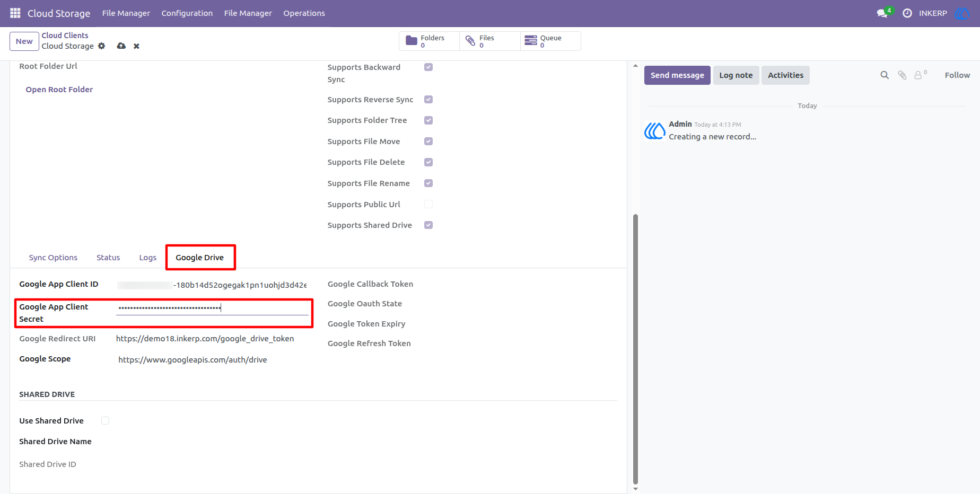Click the Follow button
980x494 pixels.
tap(957, 75)
